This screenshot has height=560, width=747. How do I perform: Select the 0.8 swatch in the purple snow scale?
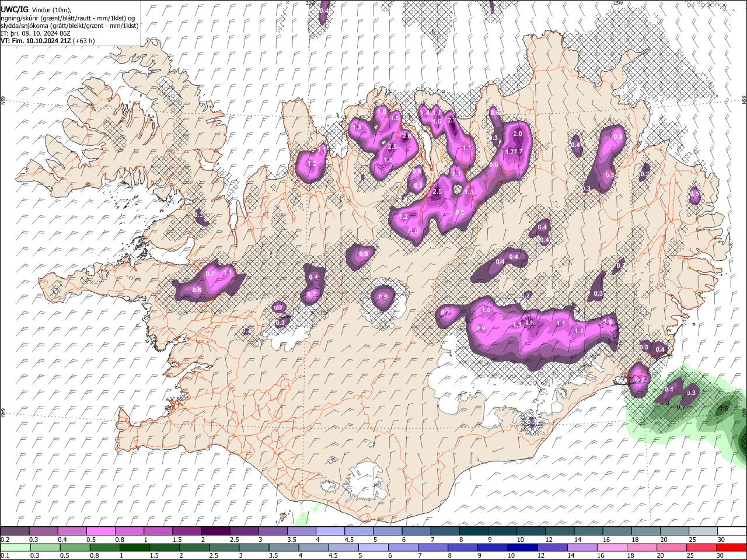pos(130,531)
